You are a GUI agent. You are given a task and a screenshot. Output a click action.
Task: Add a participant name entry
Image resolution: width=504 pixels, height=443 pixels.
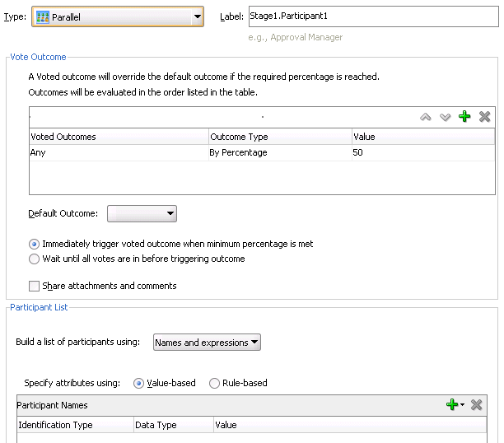[x=451, y=405]
